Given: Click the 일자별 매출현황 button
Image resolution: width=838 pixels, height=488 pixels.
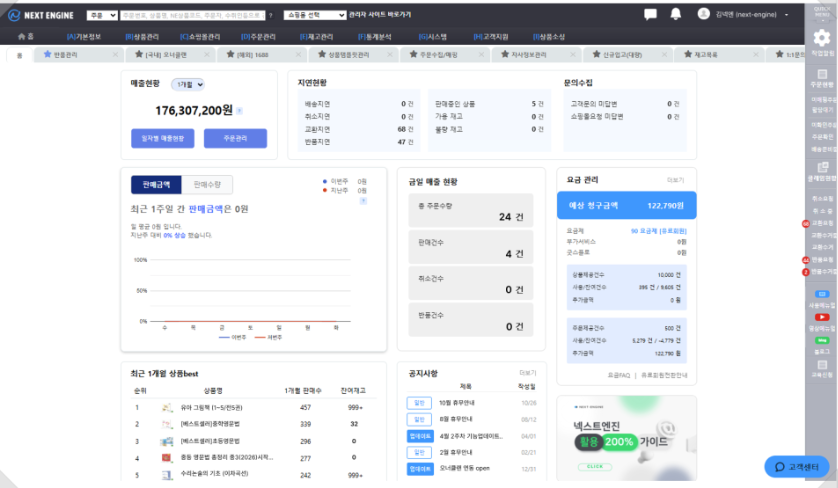Looking at the screenshot, I should tap(162, 139).
